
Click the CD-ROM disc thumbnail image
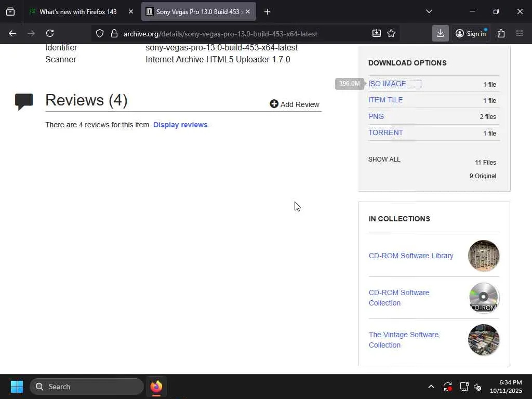tap(484, 298)
